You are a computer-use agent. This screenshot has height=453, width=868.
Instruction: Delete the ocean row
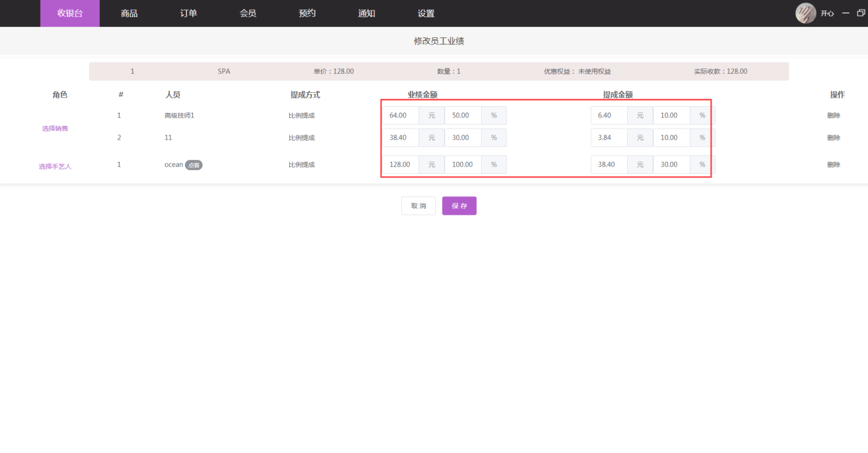click(834, 165)
